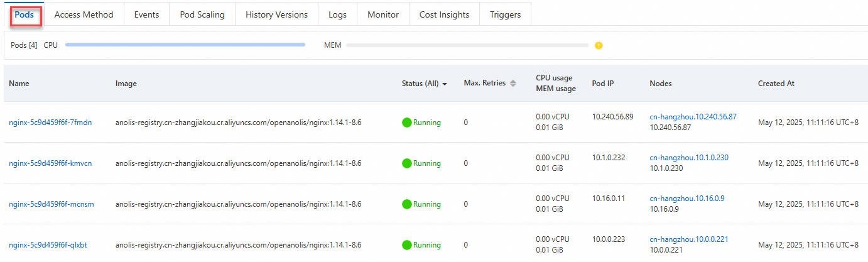Open the Logs tab
The width and height of the screenshot is (868, 262).
[x=337, y=14]
